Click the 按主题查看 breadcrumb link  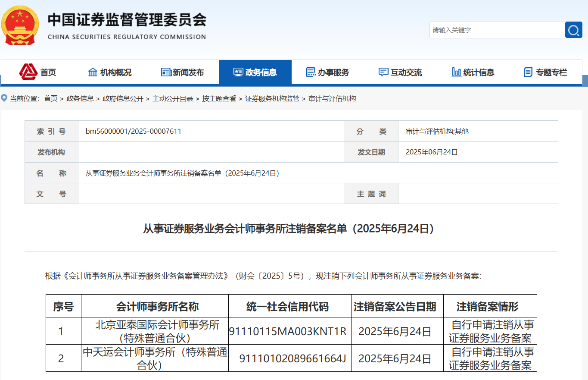(219, 98)
